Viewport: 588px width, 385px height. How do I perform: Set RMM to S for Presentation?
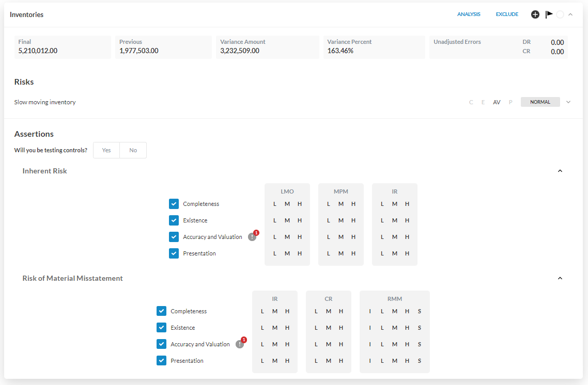420,361
